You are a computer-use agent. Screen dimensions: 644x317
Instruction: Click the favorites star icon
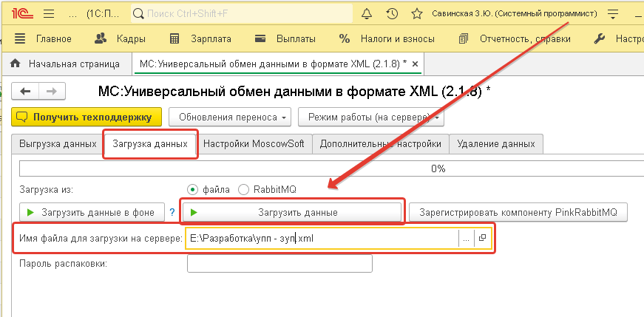coord(417,14)
